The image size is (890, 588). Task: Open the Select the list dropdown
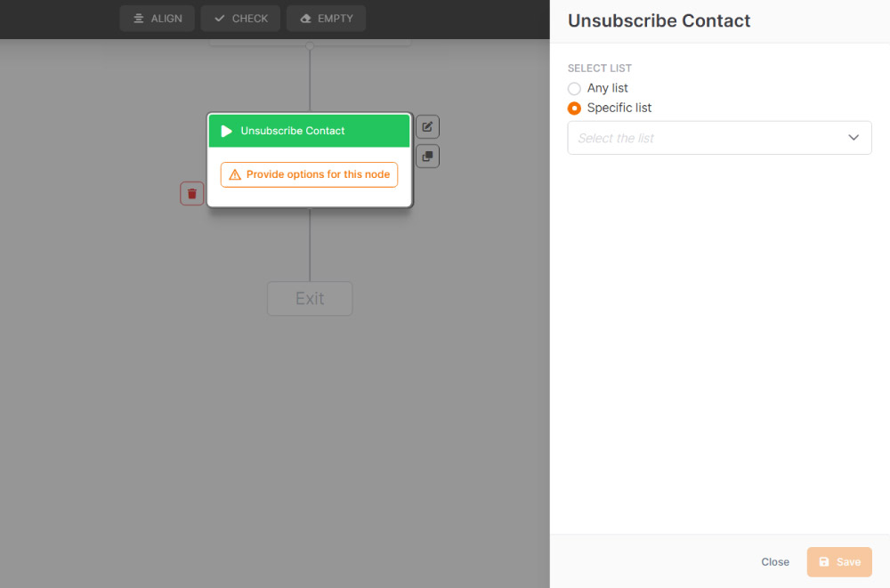[708, 138]
